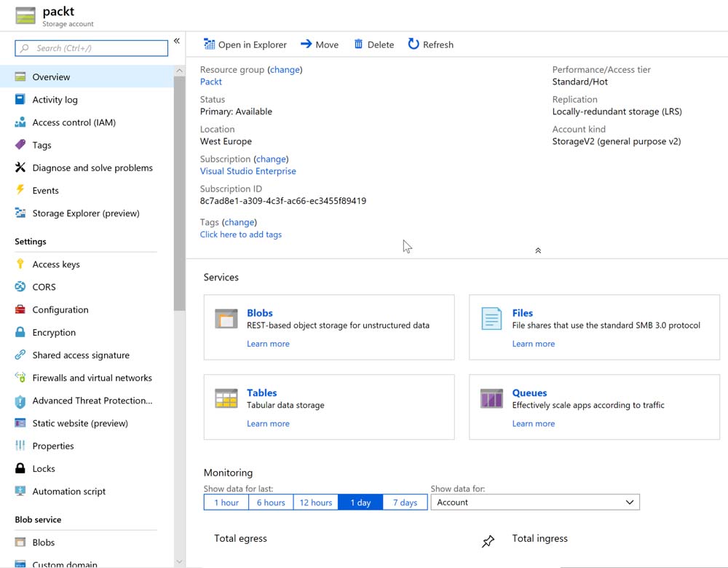Click the Tags purple tag icon
Screen dimensions: 728x568
(20, 145)
